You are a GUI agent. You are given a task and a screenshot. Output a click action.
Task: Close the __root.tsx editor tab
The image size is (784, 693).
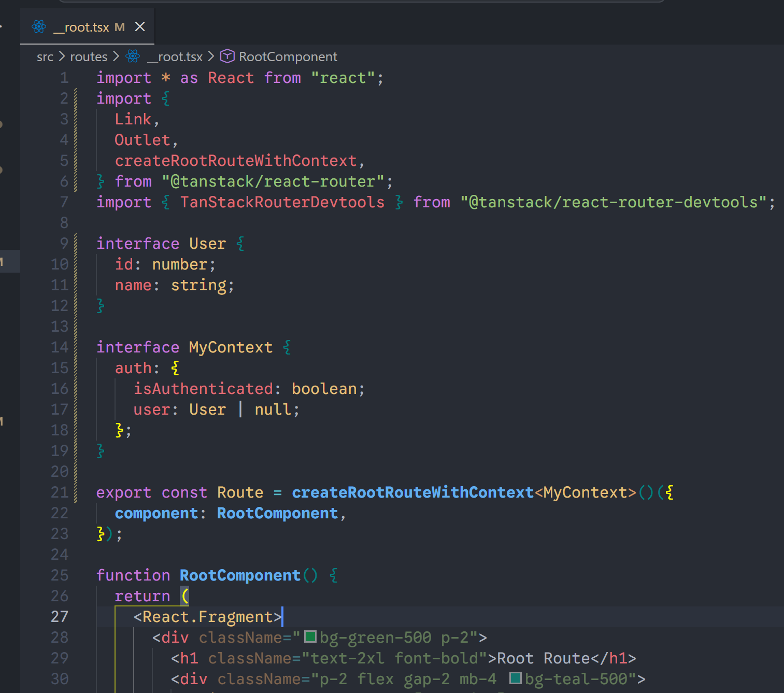coord(140,27)
